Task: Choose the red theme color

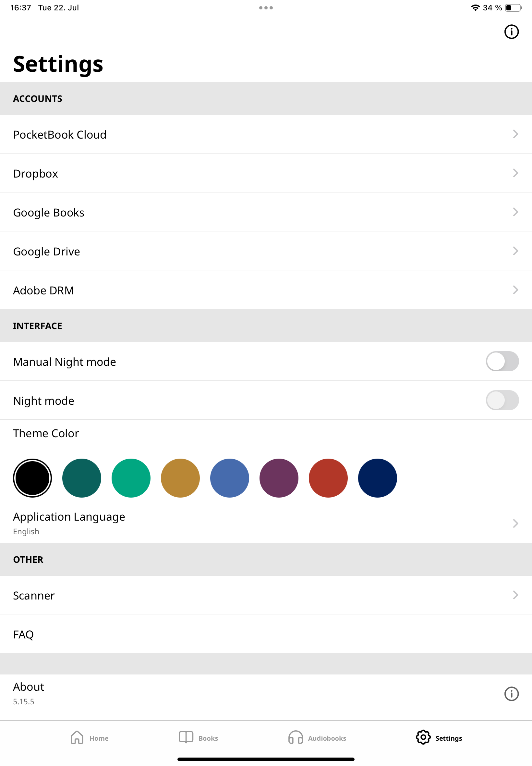Action: [x=328, y=478]
